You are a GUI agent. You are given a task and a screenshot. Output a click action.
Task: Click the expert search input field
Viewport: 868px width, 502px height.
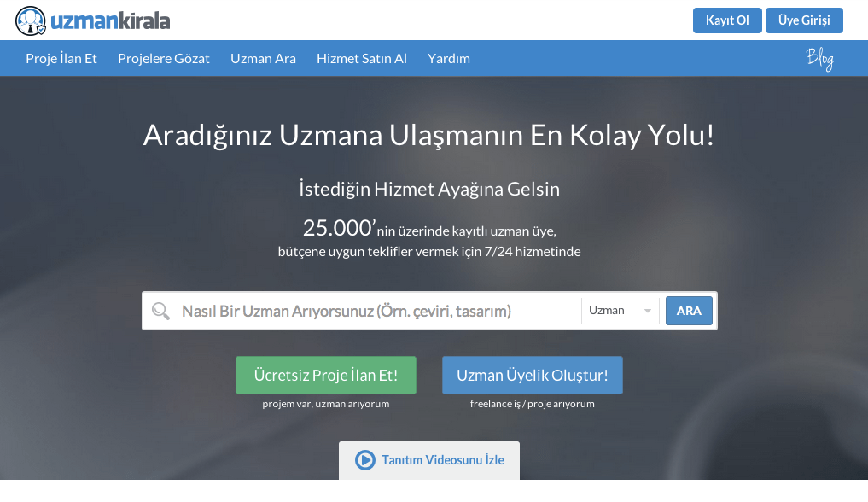[367, 311]
